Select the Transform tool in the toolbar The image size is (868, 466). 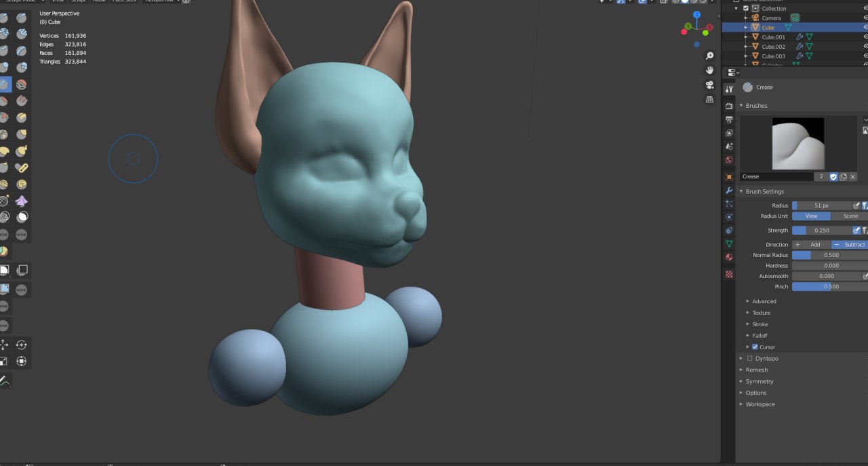pyautogui.click(x=22, y=361)
